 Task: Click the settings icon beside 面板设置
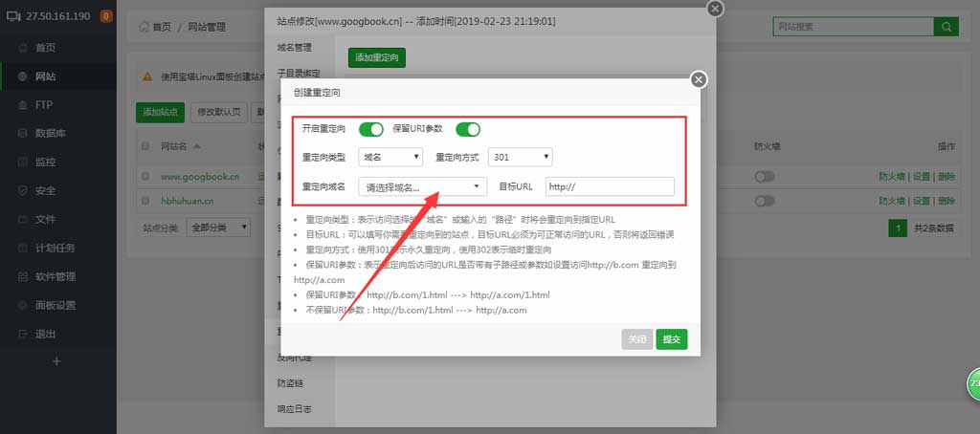[23, 305]
